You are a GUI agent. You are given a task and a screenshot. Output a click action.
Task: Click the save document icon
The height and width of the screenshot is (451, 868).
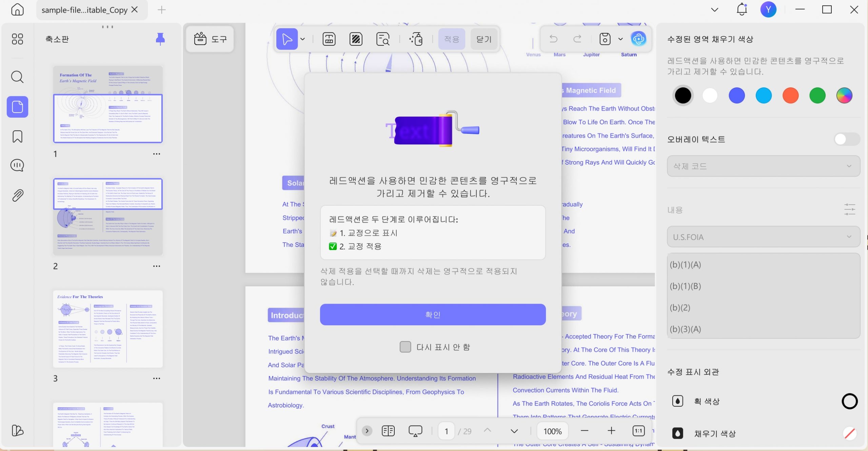pyautogui.click(x=605, y=39)
